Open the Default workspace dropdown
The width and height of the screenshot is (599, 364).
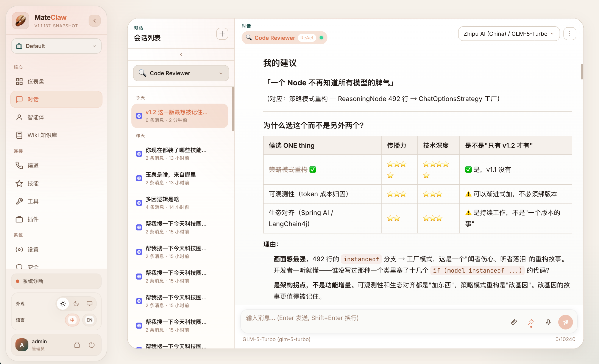point(56,46)
